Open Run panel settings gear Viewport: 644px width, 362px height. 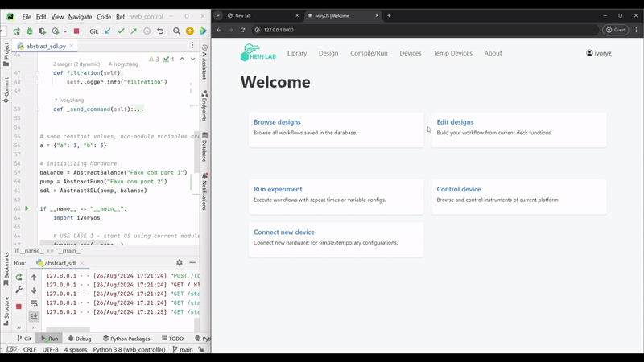coord(180,263)
